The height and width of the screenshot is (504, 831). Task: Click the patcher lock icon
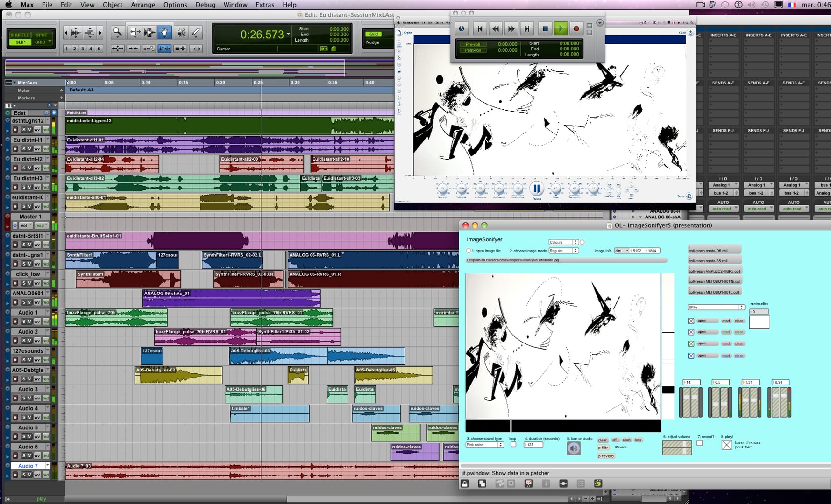tap(465, 484)
